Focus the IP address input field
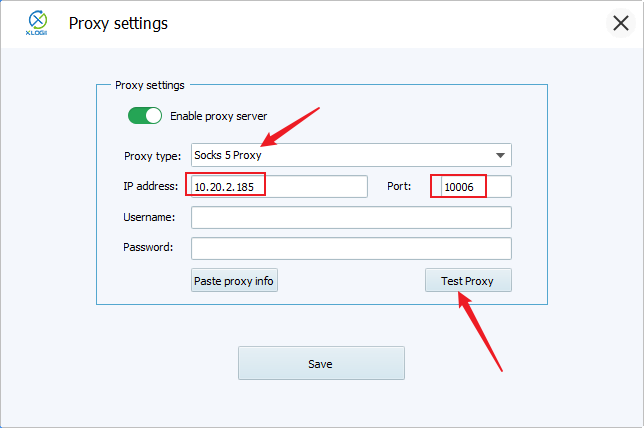 [278, 186]
